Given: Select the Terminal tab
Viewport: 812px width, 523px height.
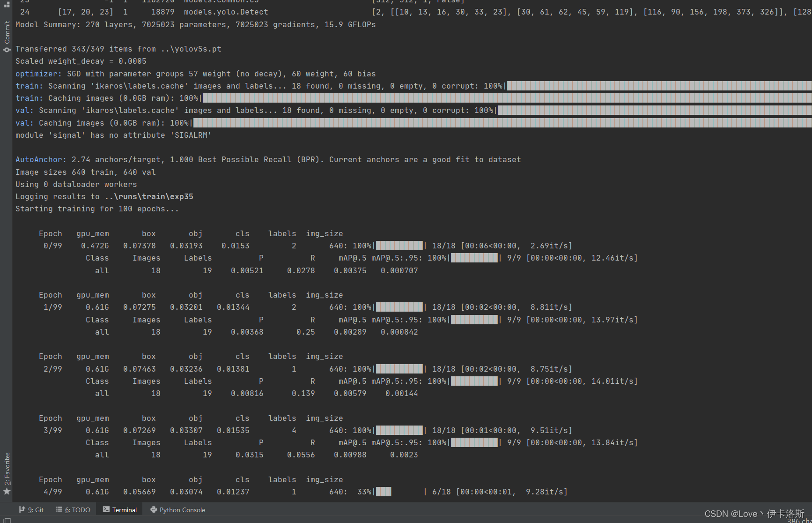Looking at the screenshot, I should pyautogui.click(x=120, y=510).
